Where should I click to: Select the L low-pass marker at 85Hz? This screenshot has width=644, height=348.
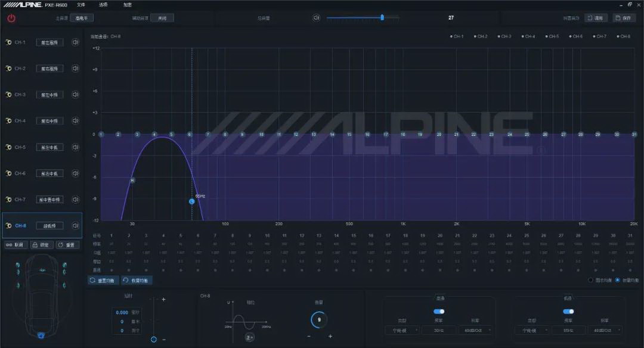[x=191, y=201]
